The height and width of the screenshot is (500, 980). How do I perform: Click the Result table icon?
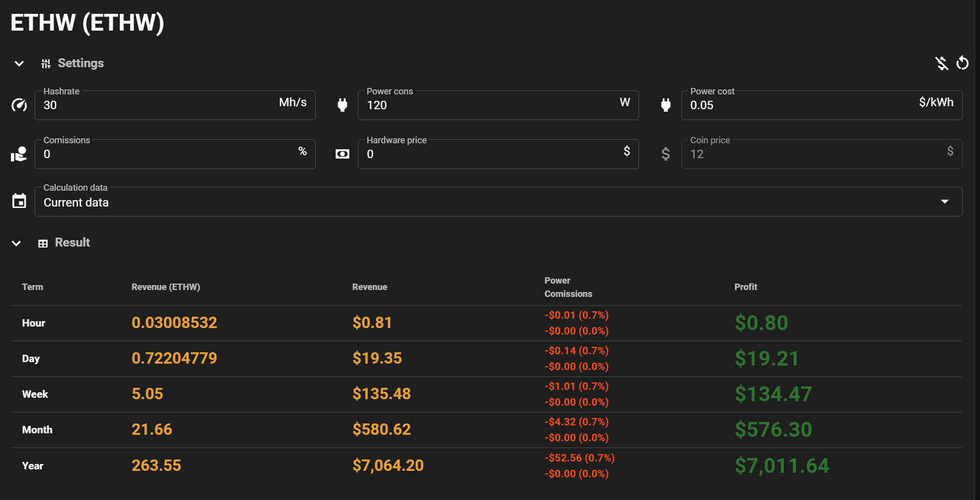43,244
